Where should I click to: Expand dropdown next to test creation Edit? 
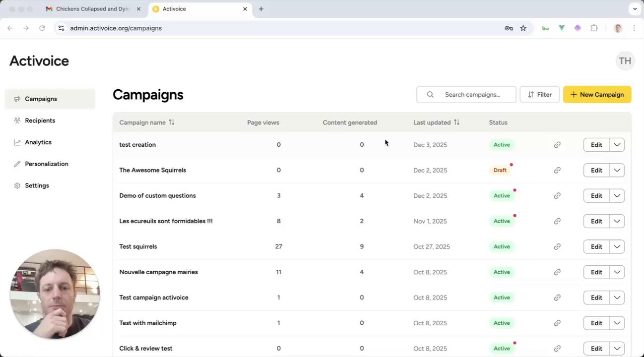point(617,145)
